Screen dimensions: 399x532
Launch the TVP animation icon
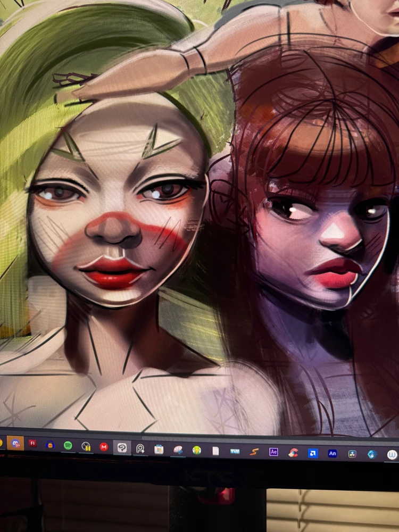tap(235, 451)
